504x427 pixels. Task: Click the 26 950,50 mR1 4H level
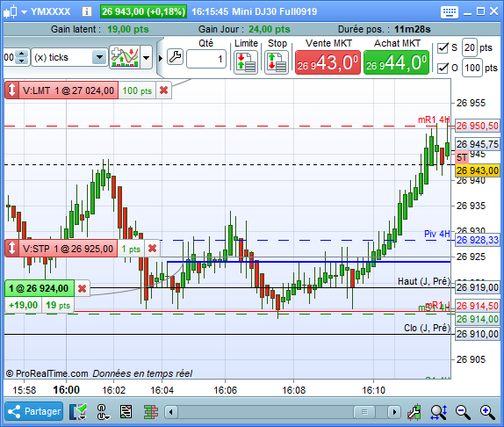478,126
